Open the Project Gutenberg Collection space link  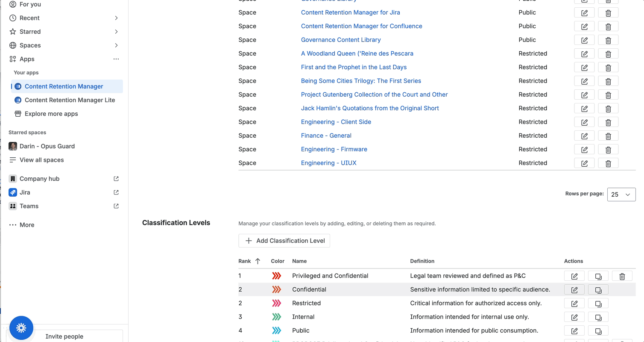pos(374,94)
